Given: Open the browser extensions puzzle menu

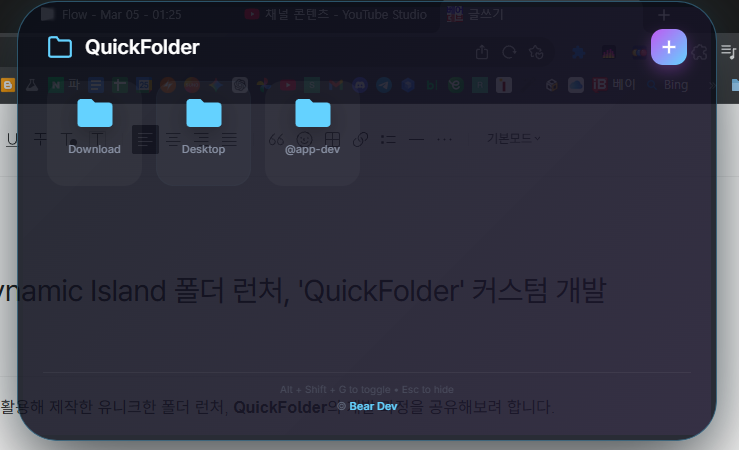Looking at the screenshot, I should [x=699, y=52].
